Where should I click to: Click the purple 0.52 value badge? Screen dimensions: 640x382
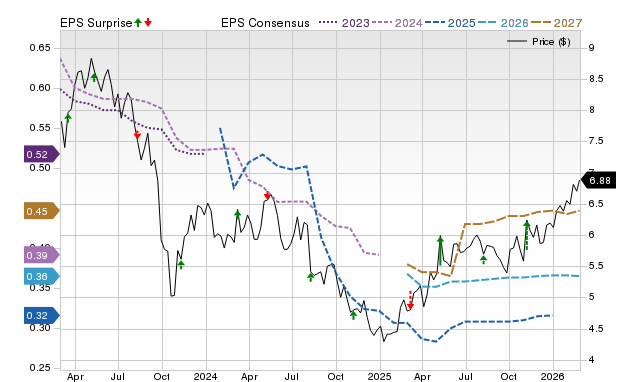click(42, 154)
